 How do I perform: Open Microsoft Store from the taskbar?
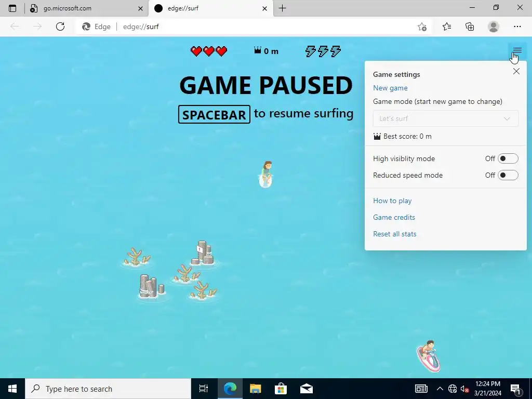[x=281, y=389]
